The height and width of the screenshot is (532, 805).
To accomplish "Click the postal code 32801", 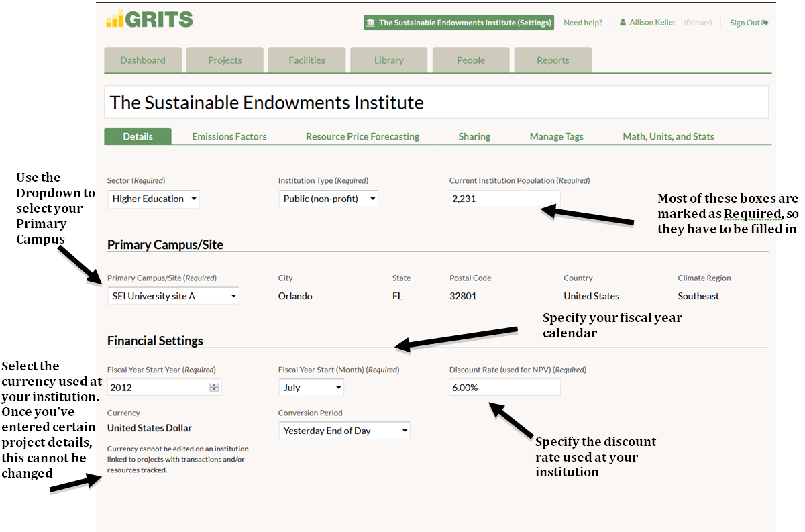I will pos(463,296).
